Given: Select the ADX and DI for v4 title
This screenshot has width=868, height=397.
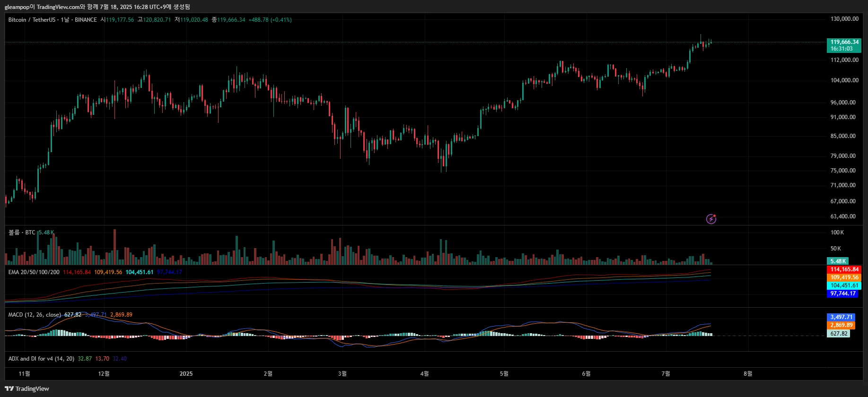Looking at the screenshot, I should point(41,359).
